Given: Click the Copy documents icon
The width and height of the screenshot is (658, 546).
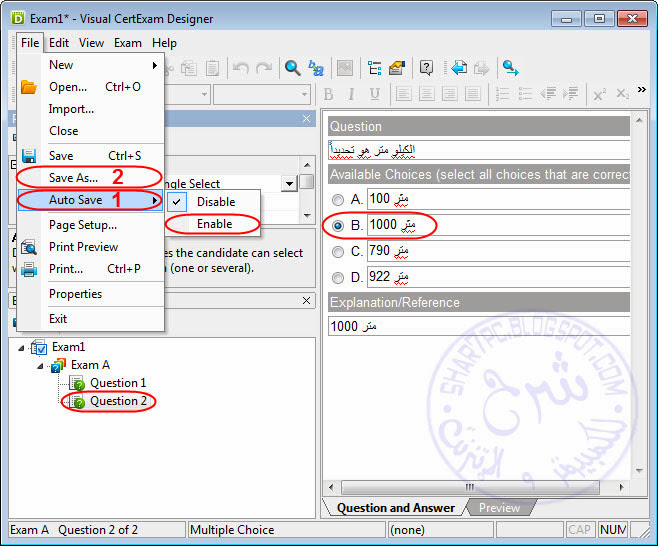Looking at the screenshot, I should tap(189, 68).
